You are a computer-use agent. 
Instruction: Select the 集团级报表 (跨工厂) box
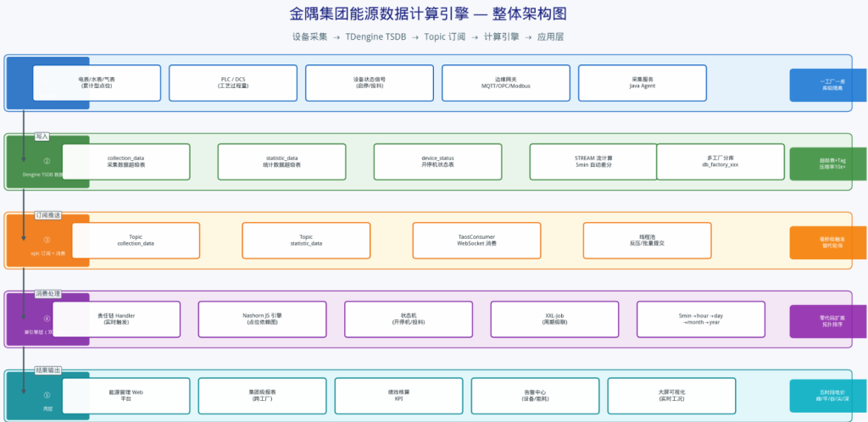coord(263,396)
